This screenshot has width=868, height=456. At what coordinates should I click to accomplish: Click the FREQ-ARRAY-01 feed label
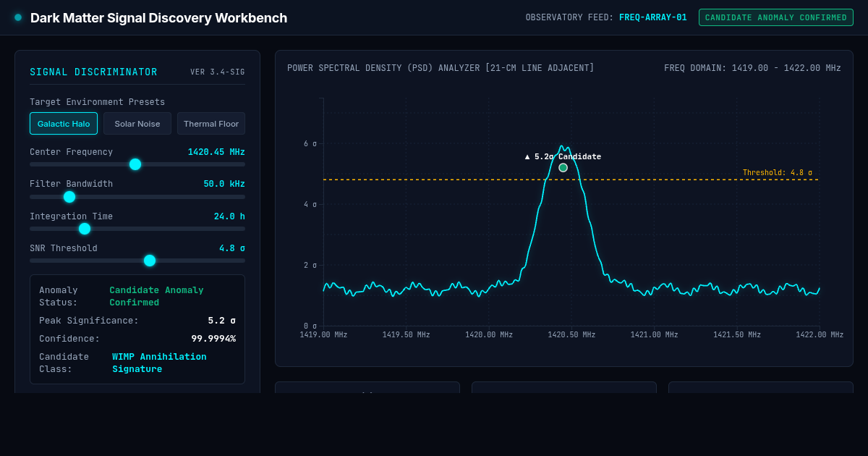pyautogui.click(x=653, y=17)
